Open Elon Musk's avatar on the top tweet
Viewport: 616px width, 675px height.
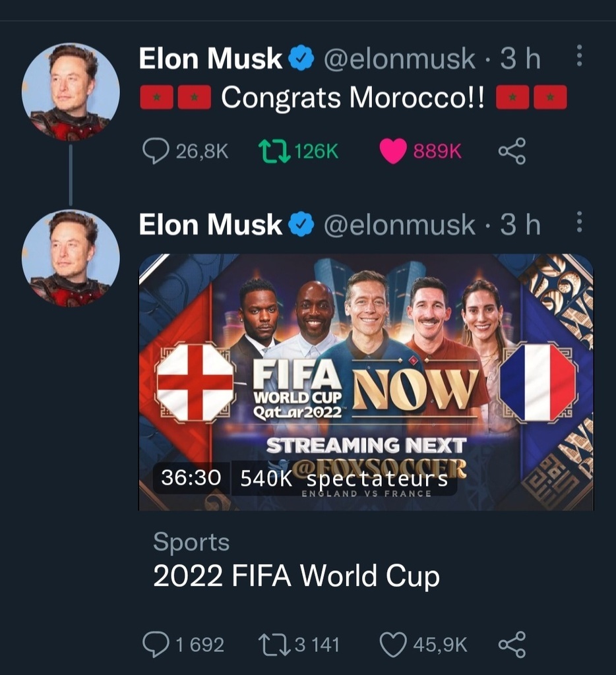pos(71,92)
